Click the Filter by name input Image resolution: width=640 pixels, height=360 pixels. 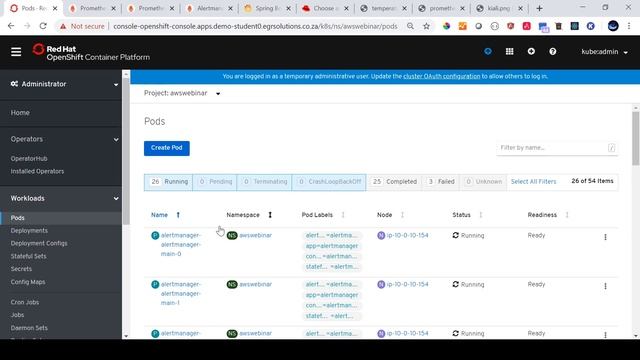click(x=557, y=148)
